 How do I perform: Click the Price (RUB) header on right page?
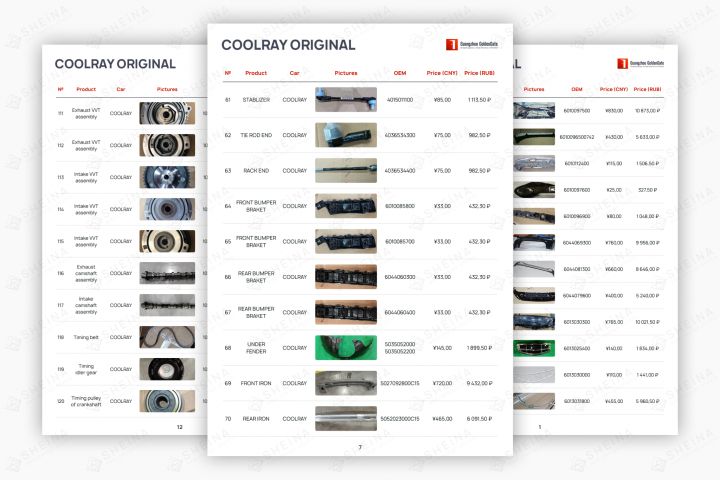[x=647, y=89]
